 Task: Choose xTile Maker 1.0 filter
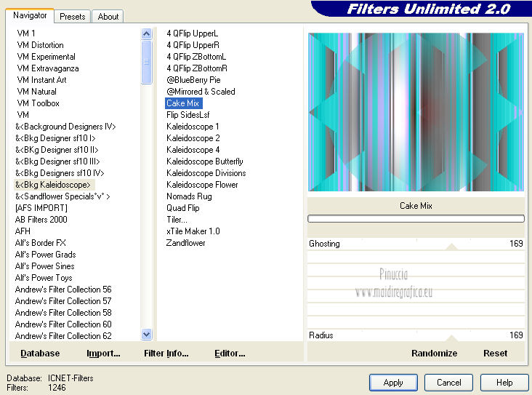[x=193, y=231]
